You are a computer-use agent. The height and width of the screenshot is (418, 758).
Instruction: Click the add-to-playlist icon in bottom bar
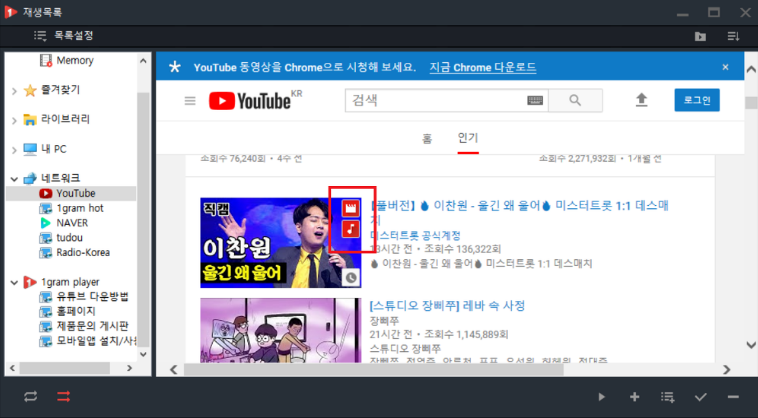click(668, 397)
